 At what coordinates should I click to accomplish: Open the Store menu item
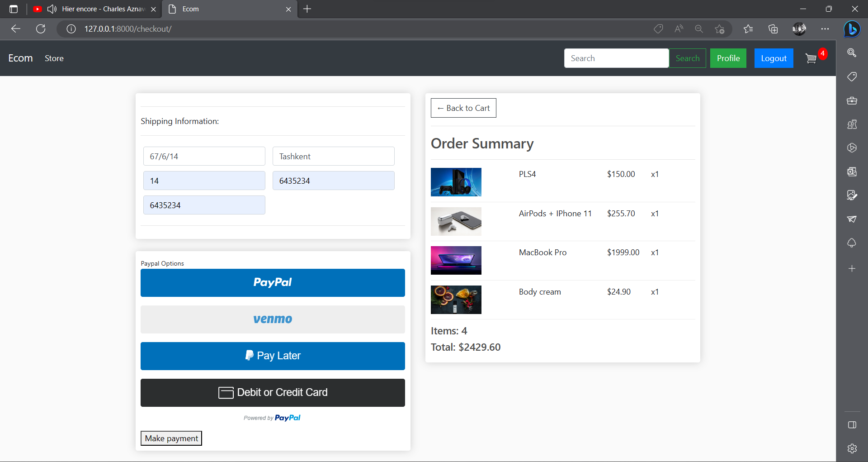54,58
